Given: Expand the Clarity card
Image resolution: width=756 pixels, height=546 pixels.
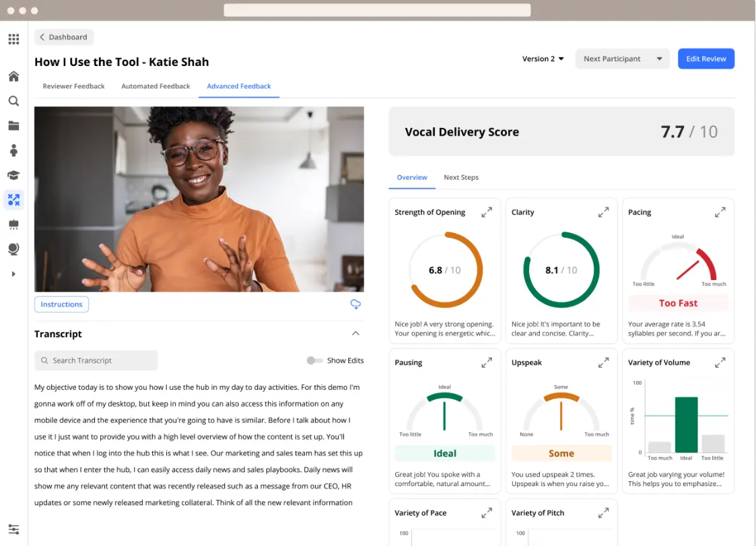Looking at the screenshot, I should tap(603, 212).
